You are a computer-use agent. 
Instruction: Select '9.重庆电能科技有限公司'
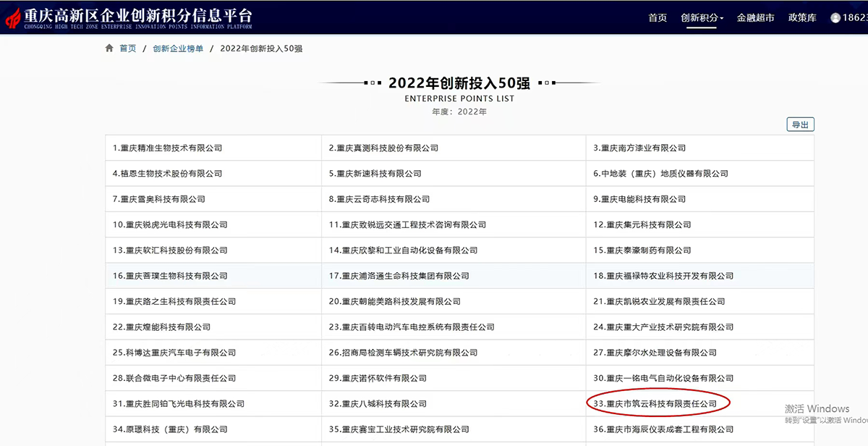(639, 199)
